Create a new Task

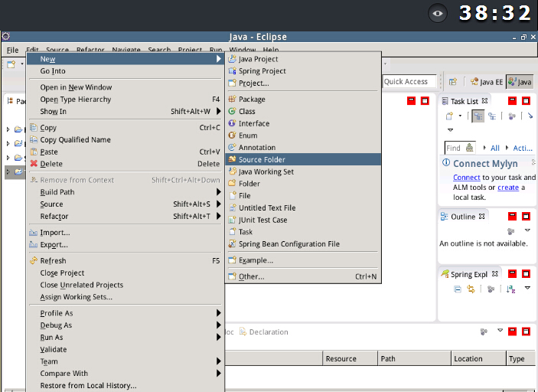tap(303, 232)
